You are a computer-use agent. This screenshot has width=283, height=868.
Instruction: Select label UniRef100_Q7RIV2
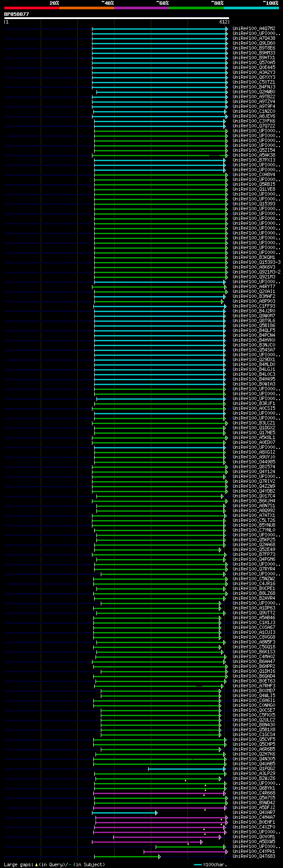254,482
